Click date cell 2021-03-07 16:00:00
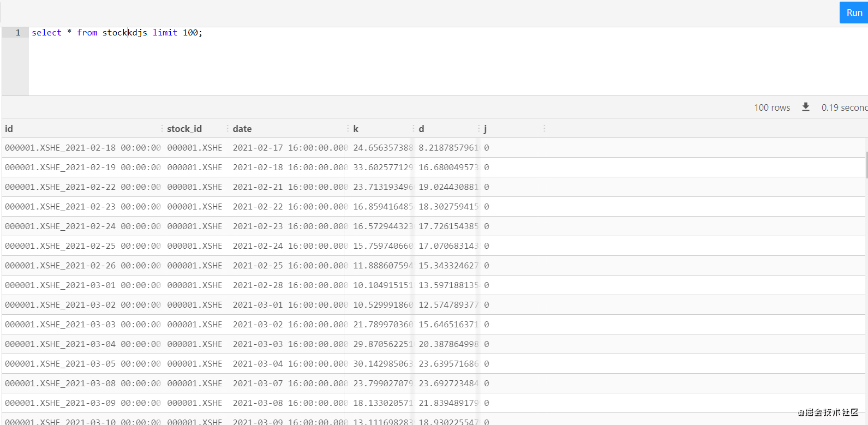Image resolution: width=868 pixels, height=425 pixels. [x=290, y=384]
